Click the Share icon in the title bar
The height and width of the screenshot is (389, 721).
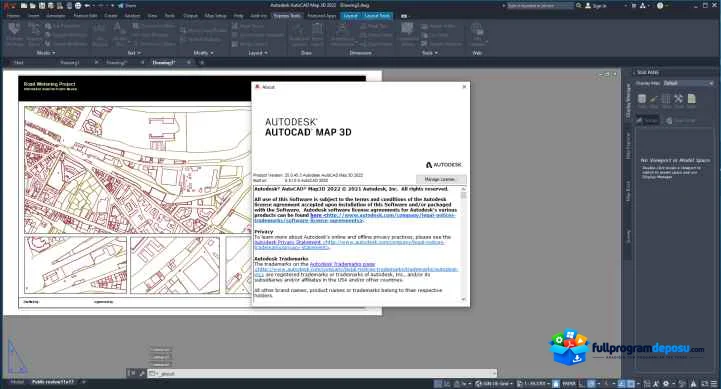click(x=127, y=6)
